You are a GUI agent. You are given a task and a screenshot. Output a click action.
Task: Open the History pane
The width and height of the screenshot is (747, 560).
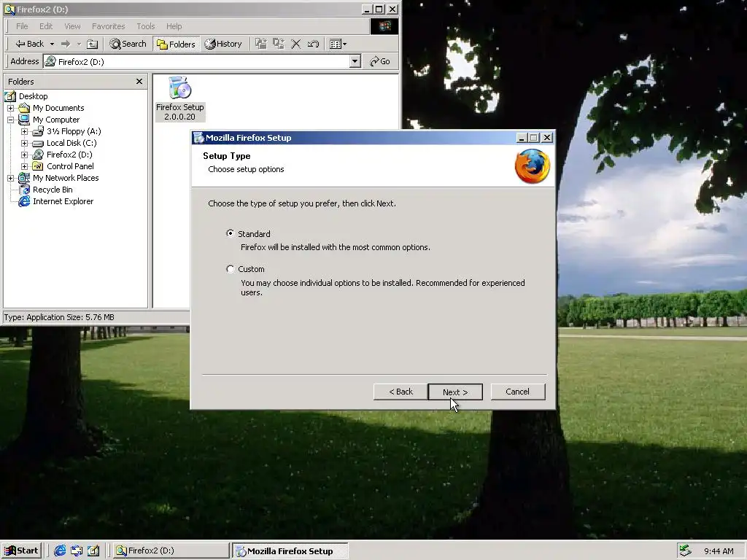(x=223, y=44)
